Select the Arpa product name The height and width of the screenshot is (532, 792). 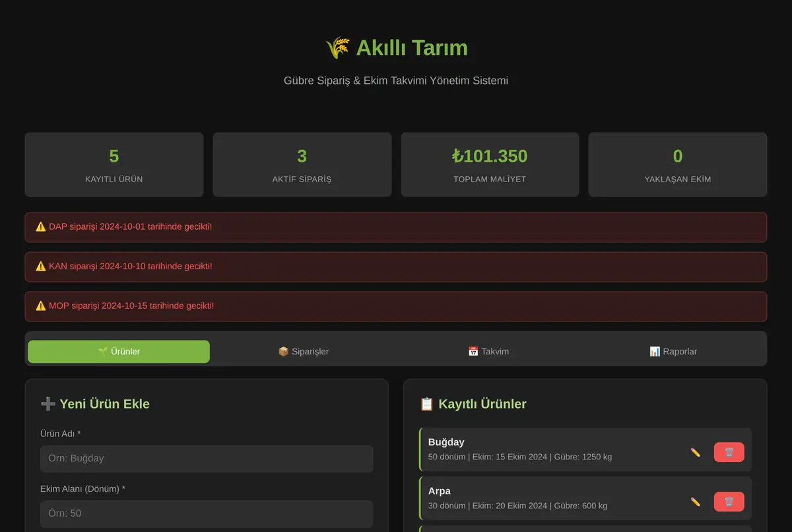440,491
